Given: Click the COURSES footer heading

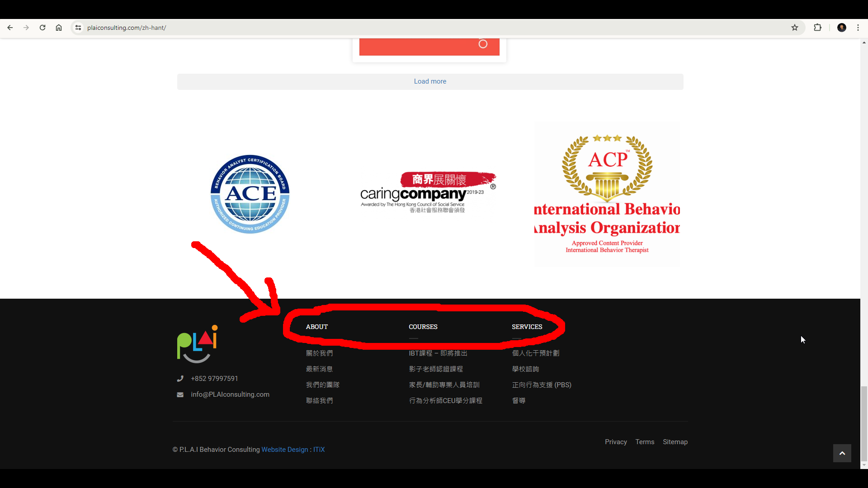Looking at the screenshot, I should click(423, 327).
